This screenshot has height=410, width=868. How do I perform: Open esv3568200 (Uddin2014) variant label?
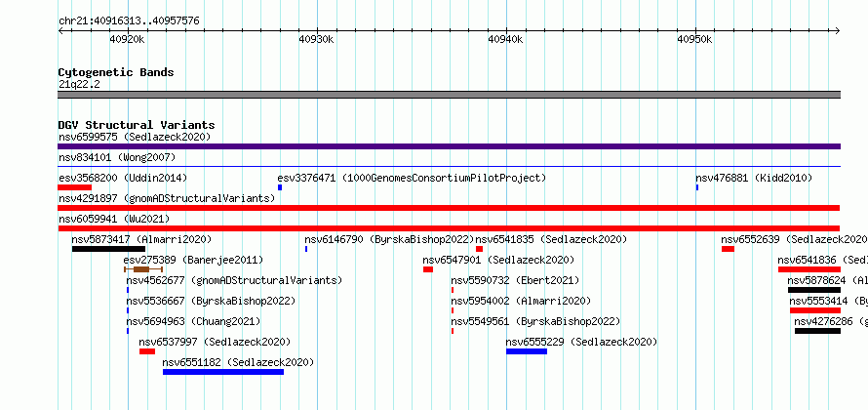[123, 178]
